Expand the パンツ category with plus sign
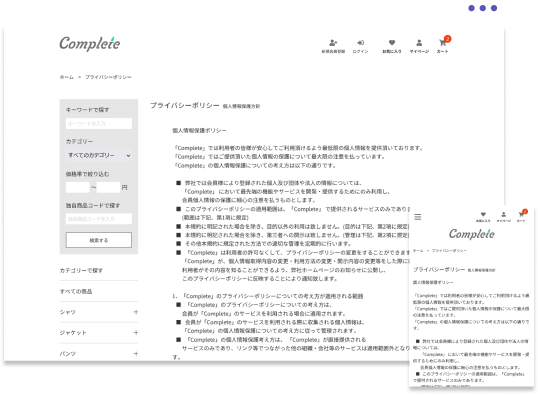Viewport: 538px width, 395px height. point(136,354)
